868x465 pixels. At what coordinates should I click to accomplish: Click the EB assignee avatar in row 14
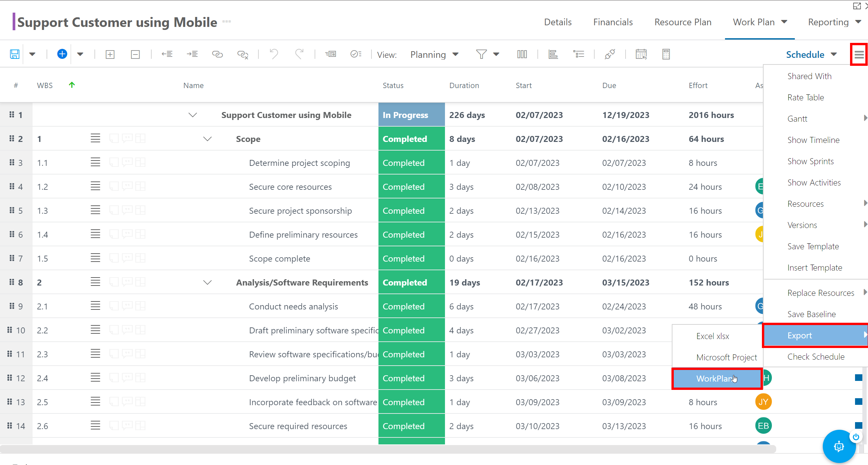point(763,425)
